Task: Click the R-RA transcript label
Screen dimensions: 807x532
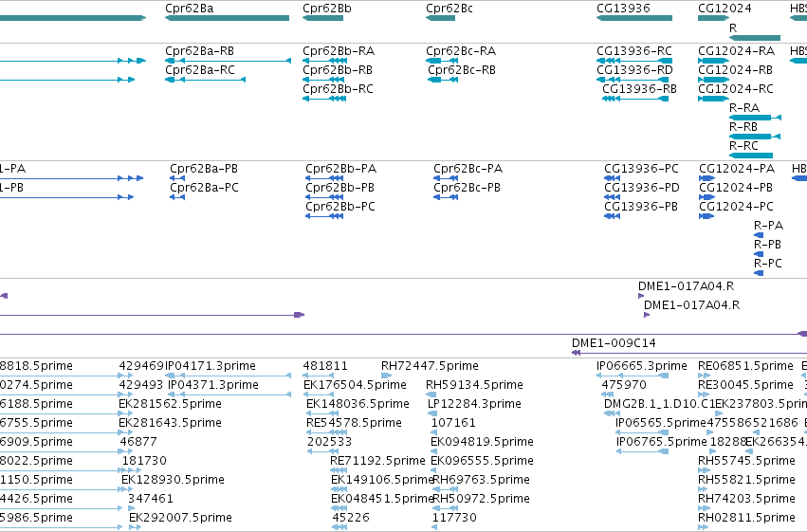Action: coord(744,108)
